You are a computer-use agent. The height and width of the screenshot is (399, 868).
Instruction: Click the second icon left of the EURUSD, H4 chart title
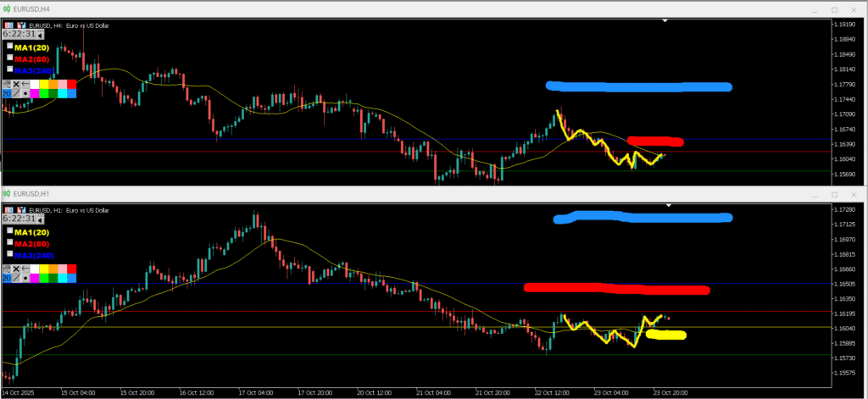click(21, 25)
